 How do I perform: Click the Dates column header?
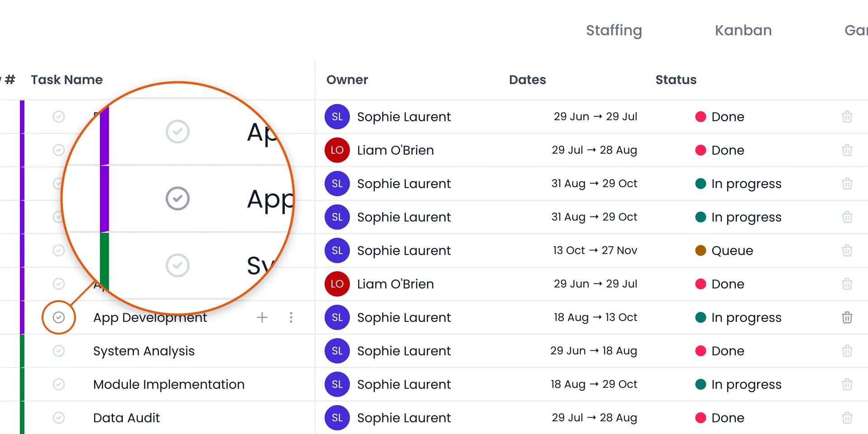(528, 80)
